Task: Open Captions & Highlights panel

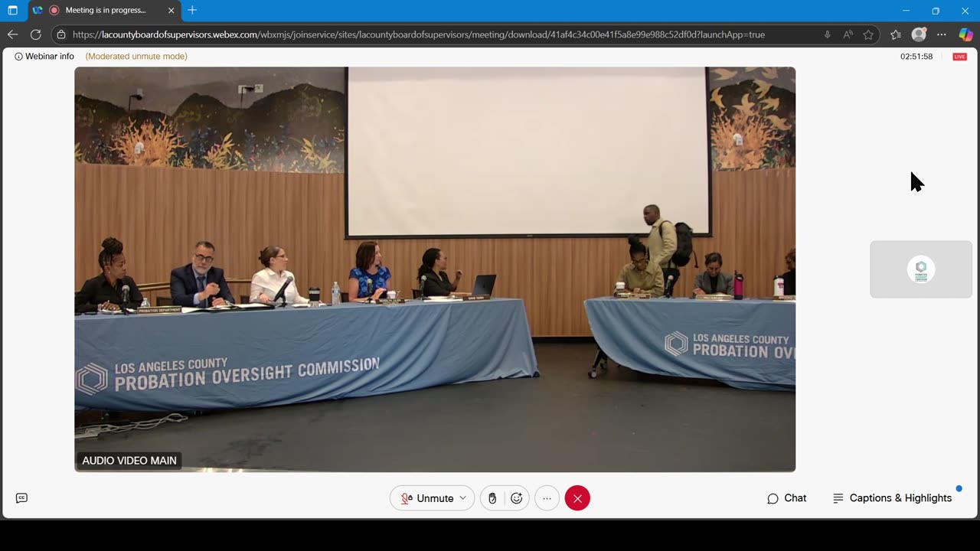Action: (x=892, y=498)
